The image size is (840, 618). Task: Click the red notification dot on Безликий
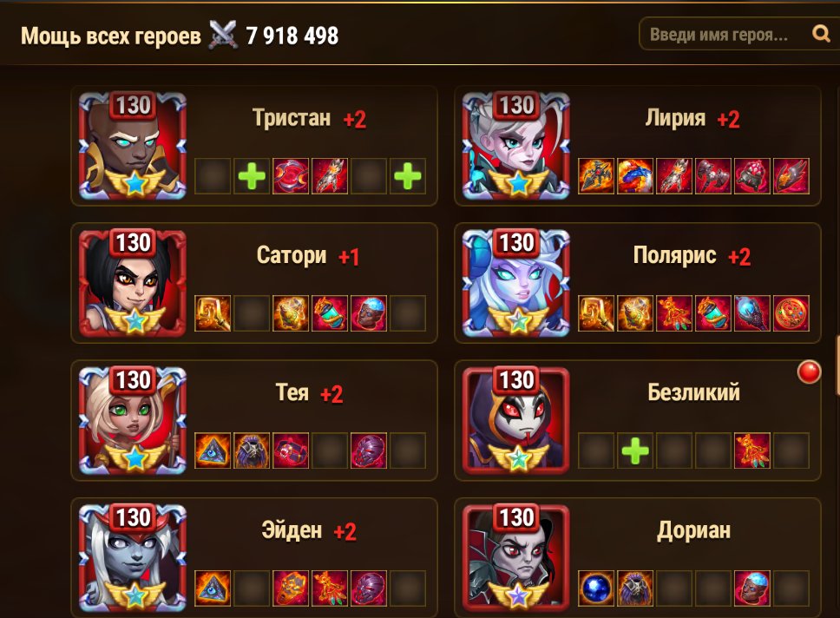tap(809, 372)
